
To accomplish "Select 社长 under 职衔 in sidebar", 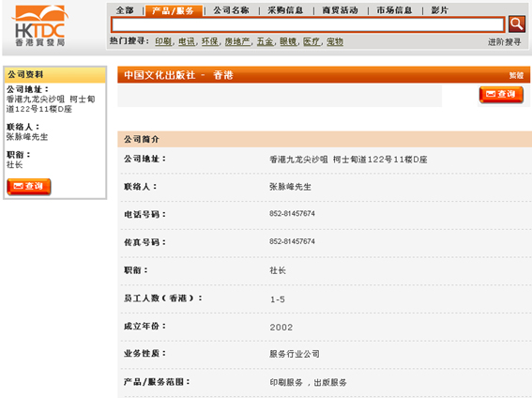I will pos(14,164).
